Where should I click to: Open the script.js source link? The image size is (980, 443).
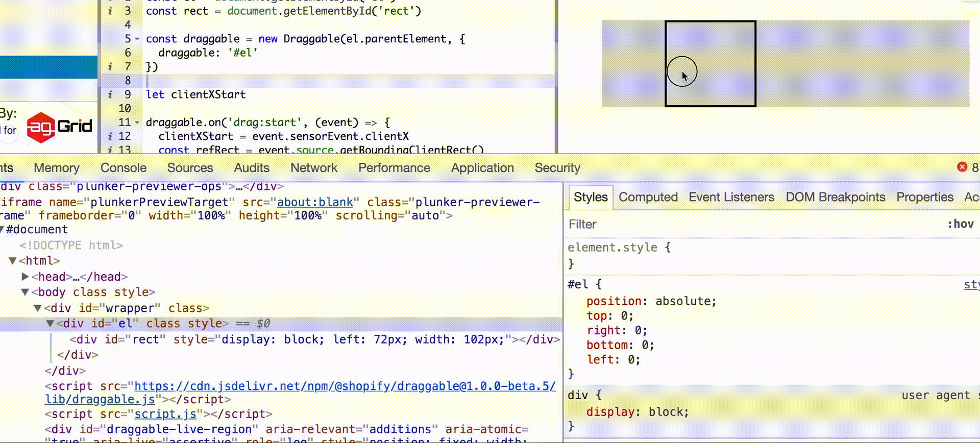coord(165,414)
